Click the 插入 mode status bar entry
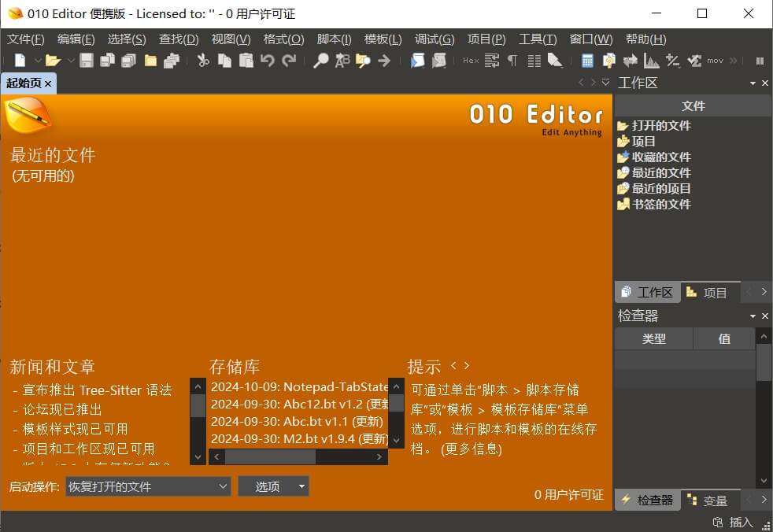Screen dimensions: 773x532 [741, 522]
